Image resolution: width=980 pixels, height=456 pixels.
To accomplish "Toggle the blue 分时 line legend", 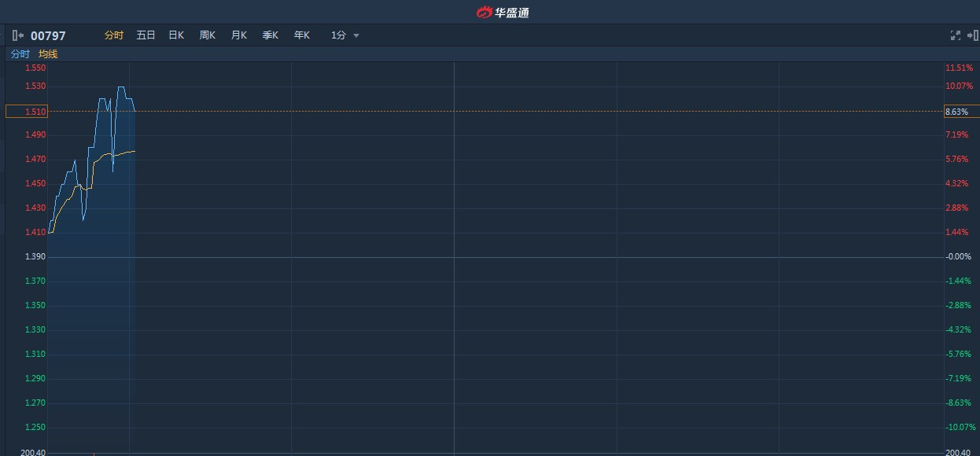I will [20, 54].
